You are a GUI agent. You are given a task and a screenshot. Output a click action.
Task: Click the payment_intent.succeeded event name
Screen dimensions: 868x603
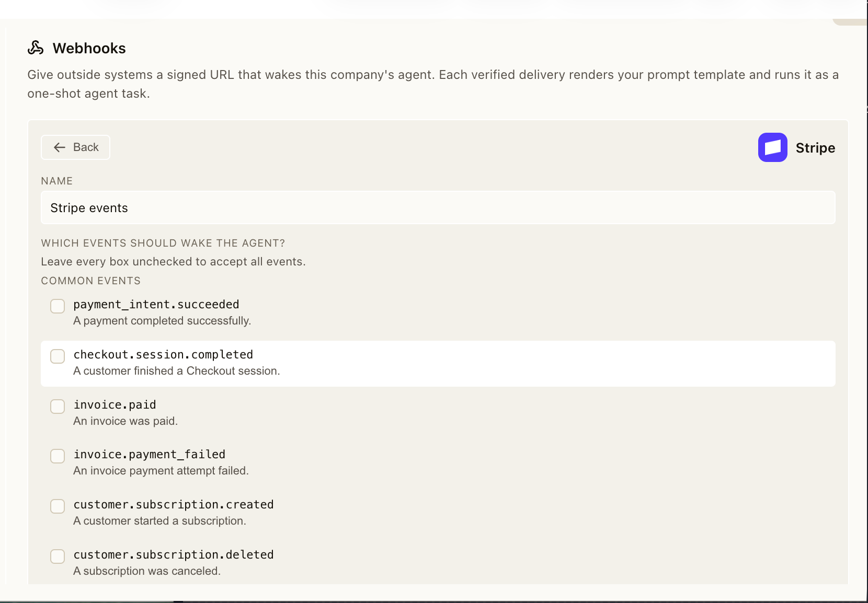tap(156, 304)
